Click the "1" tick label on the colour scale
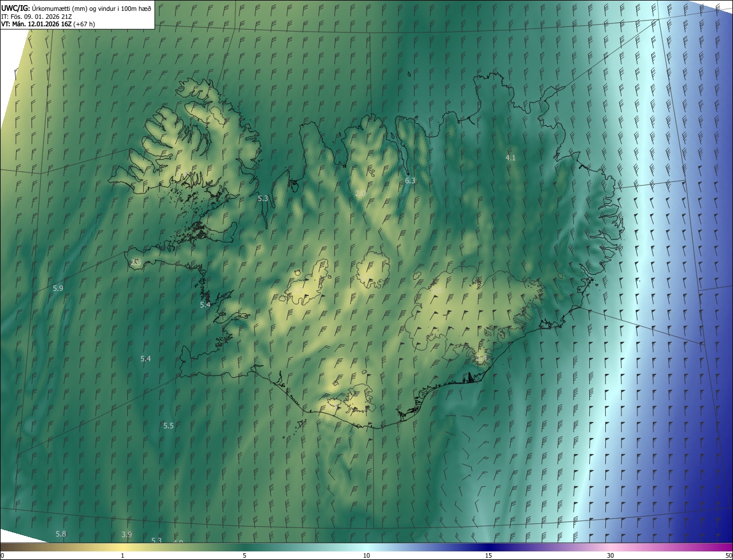Viewport: 733px width, 560px height. click(123, 555)
